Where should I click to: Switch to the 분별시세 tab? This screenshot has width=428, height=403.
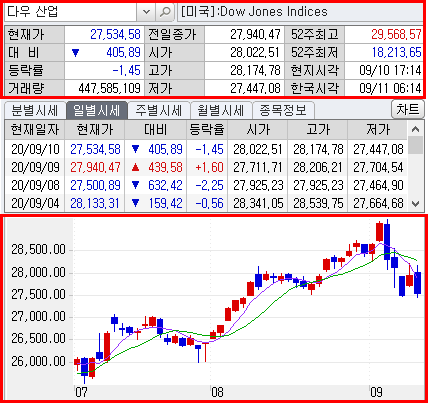tap(35, 111)
